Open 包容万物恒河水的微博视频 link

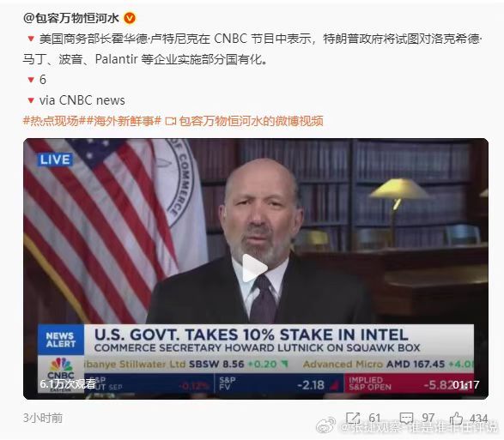click(x=251, y=121)
